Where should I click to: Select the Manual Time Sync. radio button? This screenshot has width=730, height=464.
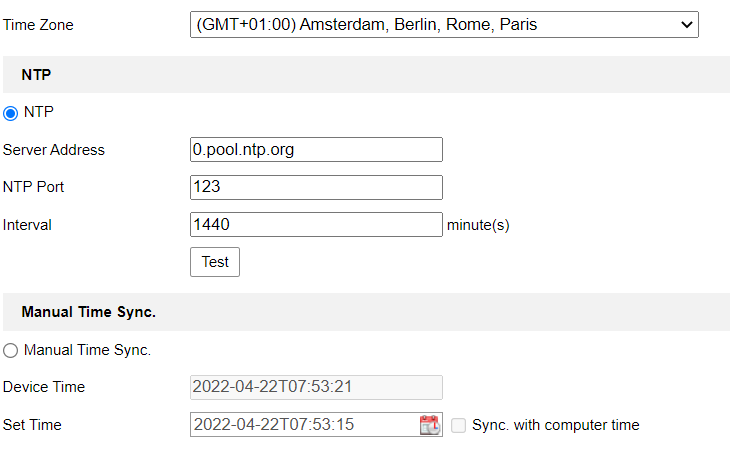click(x=11, y=350)
